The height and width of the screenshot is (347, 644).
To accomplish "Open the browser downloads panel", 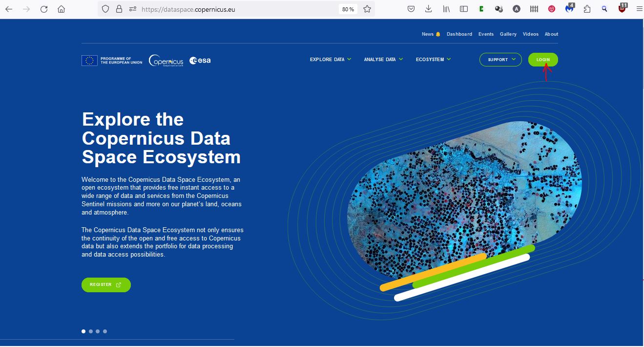I will (x=429, y=9).
